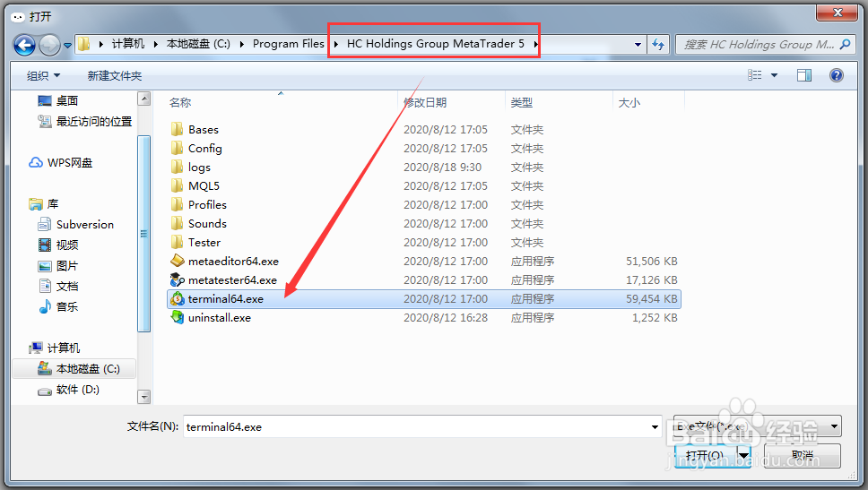
Task: Click navigation pane scroll up arrow
Action: 144,99
